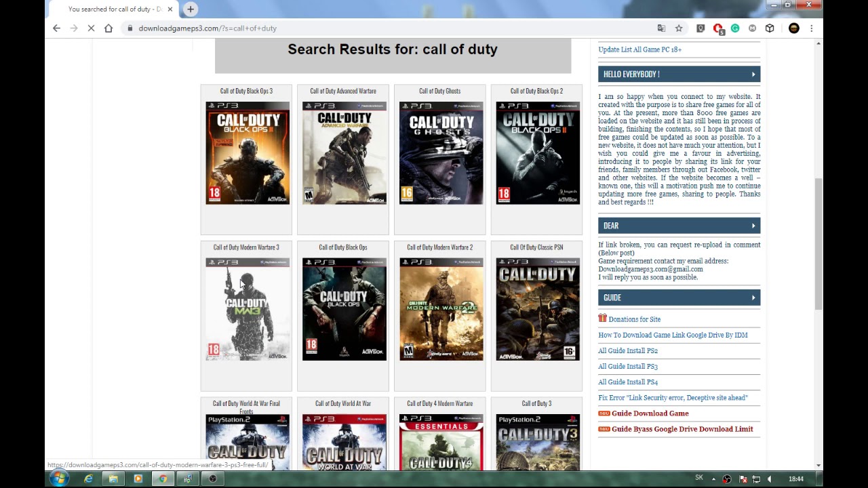Viewport: 868px width, 488px height.
Task: Open Action Center flag icon
Action: click(x=742, y=479)
